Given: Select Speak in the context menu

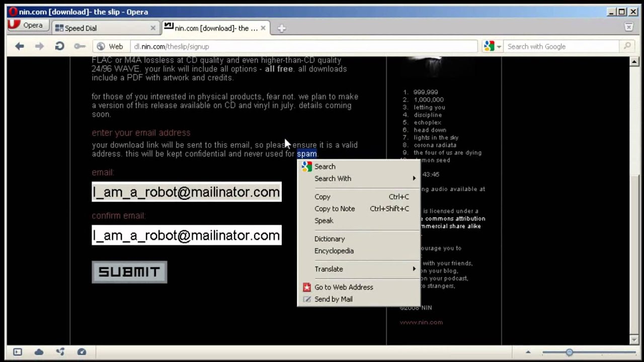Looking at the screenshot, I should tap(359, 221).
